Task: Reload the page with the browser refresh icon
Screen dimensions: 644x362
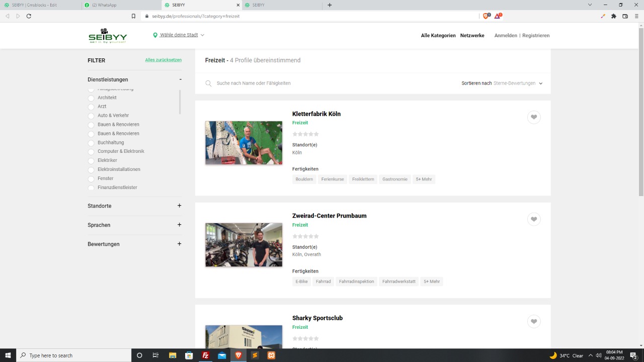Action: (29, 16)
